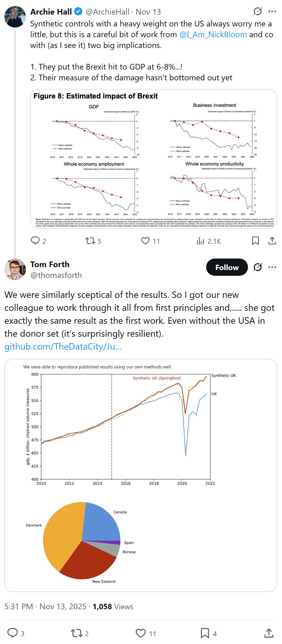Bookmark Tom Forth's post

point(205,633)
